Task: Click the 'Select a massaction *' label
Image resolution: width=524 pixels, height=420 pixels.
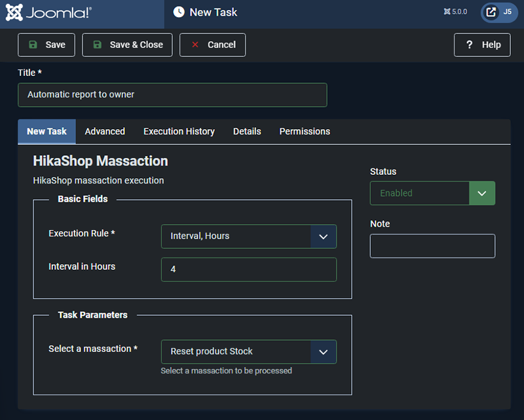Action: coord(93,349)
